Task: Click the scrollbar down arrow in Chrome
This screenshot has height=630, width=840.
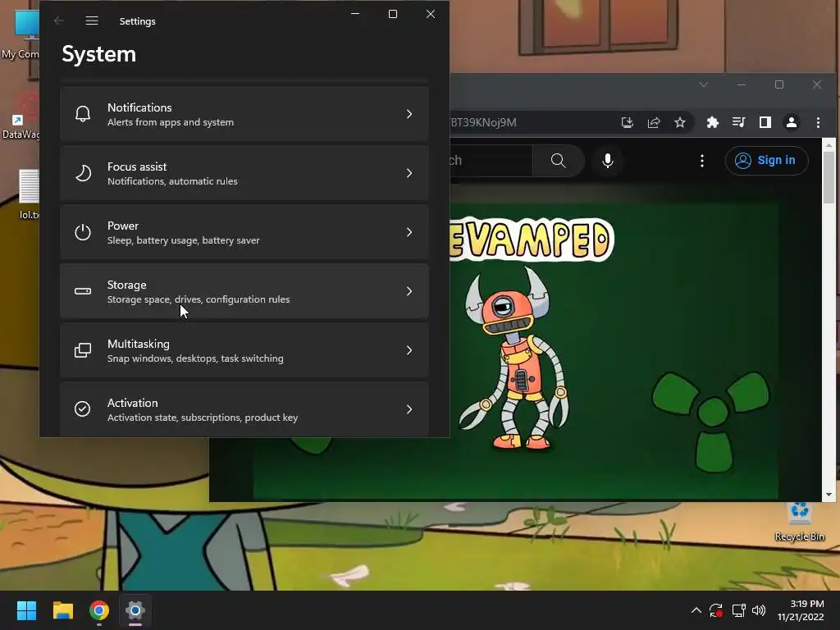Action: pos(829,495)
